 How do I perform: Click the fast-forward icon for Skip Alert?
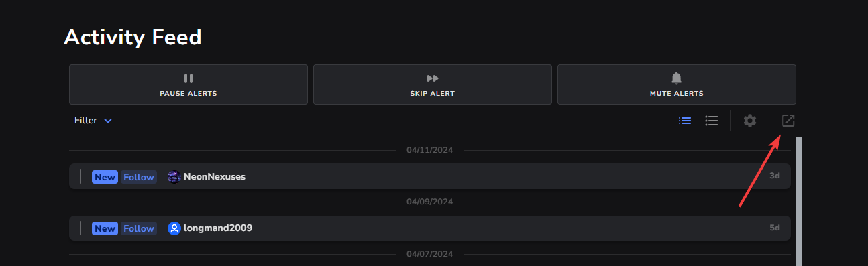click(x=433, y=78)
